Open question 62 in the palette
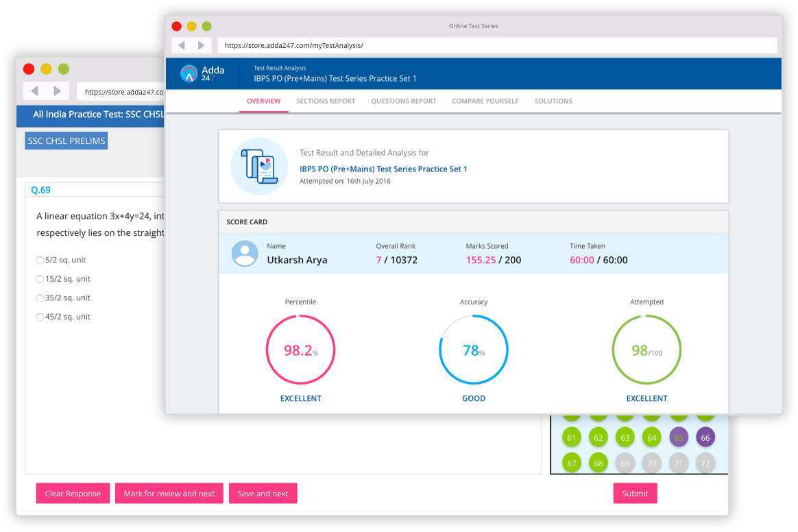This screenshot has width=798, height=532. 598,437
